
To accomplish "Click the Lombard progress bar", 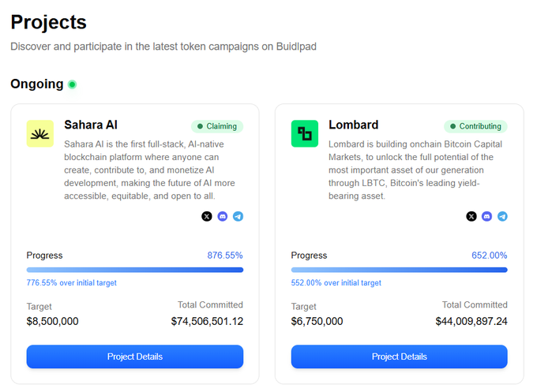I will tap(400, 270).
